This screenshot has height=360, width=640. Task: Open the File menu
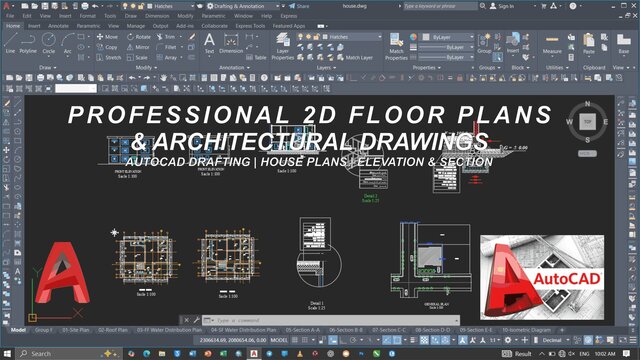(x=10, y=16)
